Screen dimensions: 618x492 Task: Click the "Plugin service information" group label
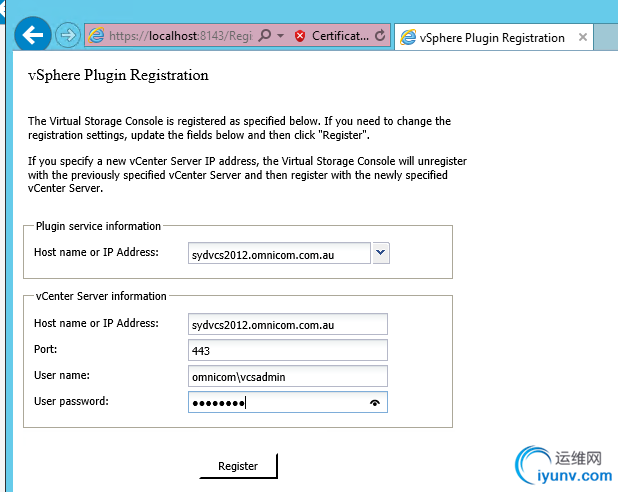pos(98,226)
